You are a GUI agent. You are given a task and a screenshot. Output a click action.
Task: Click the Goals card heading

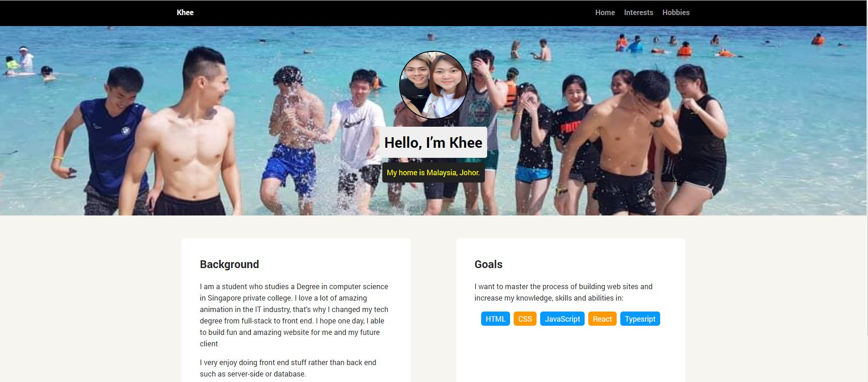click(x=488, y=264)
